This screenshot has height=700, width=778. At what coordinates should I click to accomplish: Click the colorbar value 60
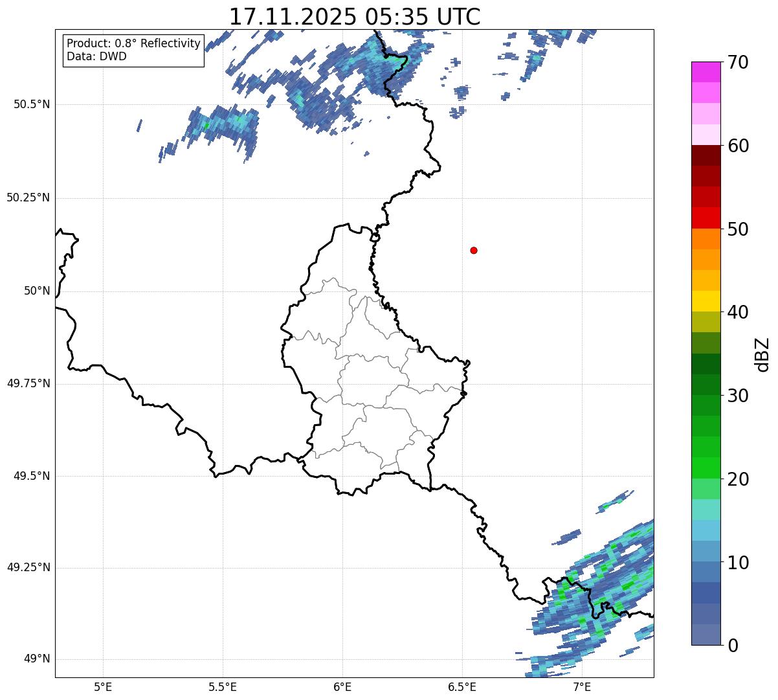coord(738,146)
